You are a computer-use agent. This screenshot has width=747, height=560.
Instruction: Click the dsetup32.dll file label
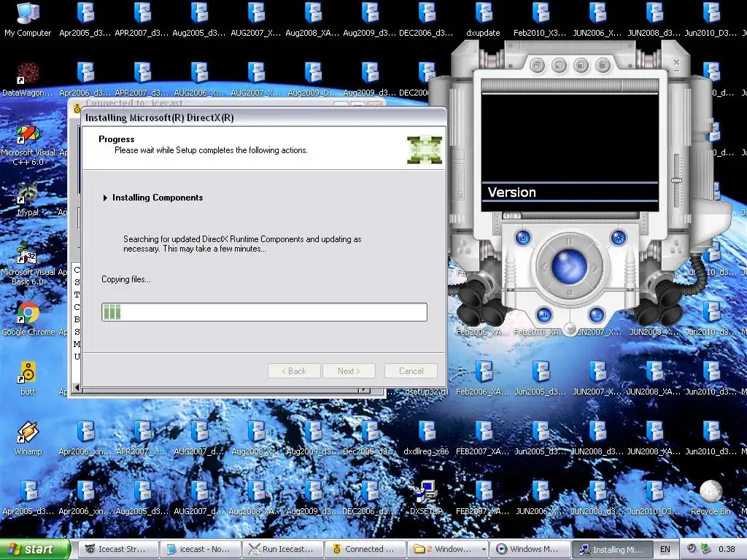click(x=426, y=392)
